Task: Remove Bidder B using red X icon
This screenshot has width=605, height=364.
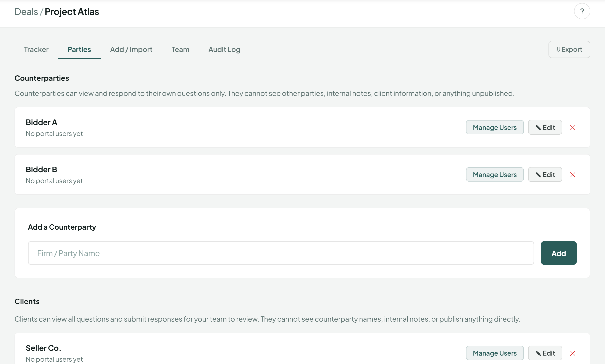Action: coord(572,175)
